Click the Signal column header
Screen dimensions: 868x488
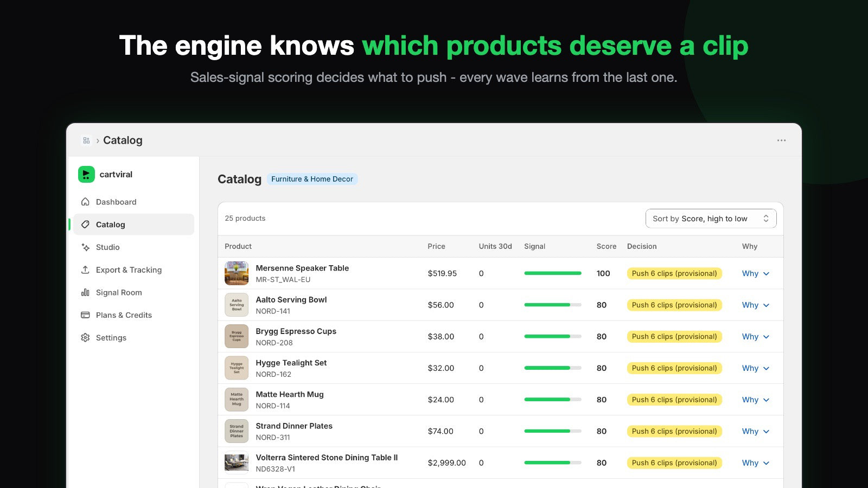pos(534,246)
